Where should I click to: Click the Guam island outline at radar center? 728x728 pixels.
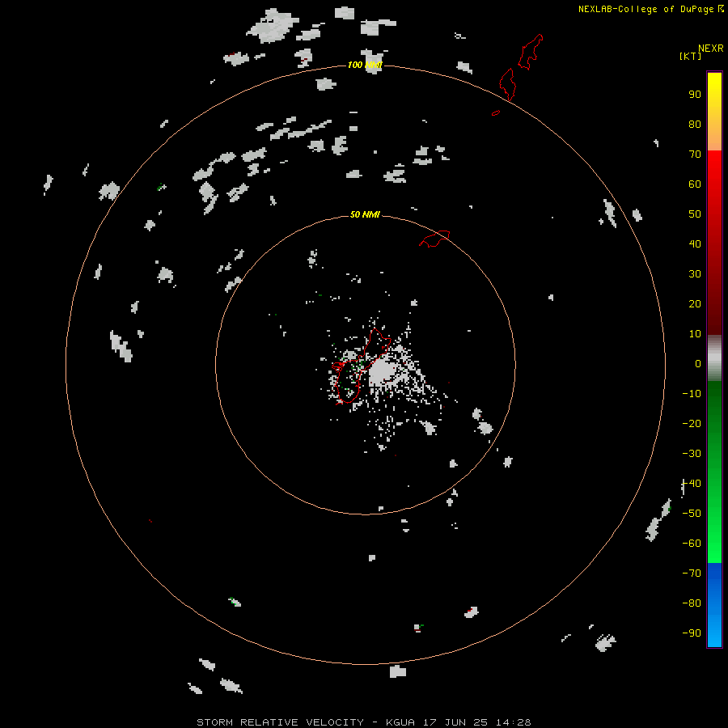(362, 366)
